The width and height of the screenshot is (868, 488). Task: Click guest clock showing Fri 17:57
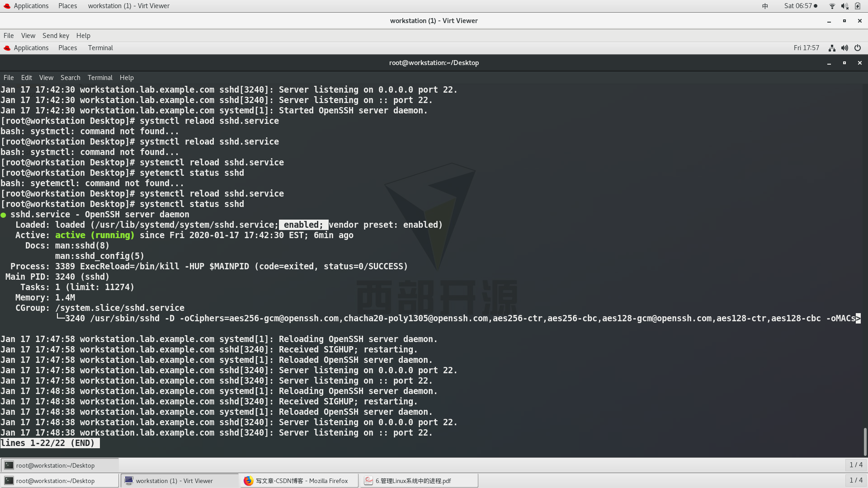pos(806,48)
